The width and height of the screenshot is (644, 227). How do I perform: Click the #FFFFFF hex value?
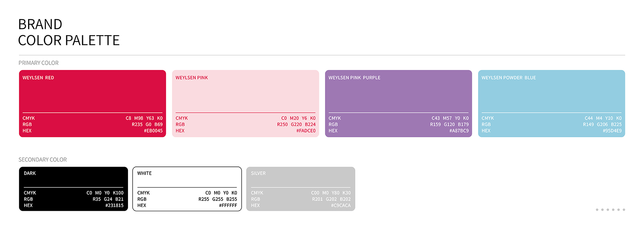228,205
